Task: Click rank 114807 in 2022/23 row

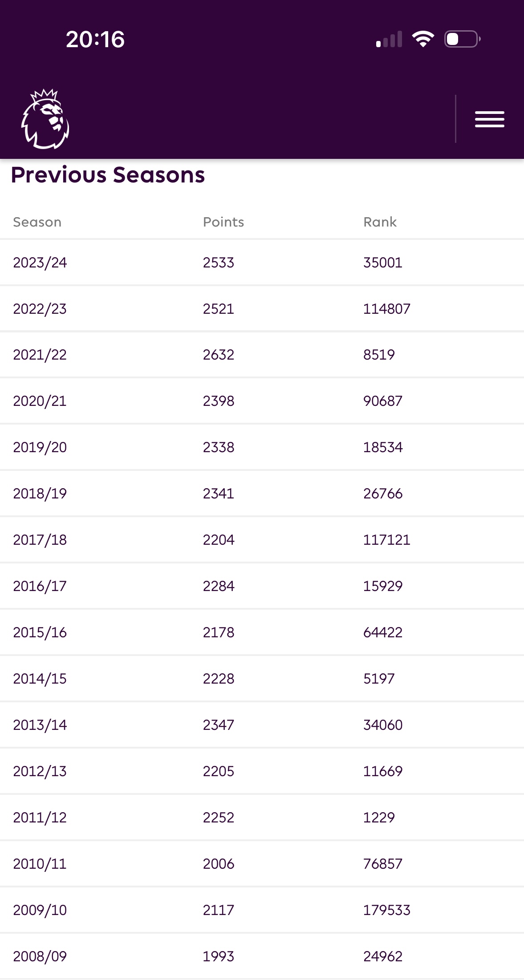Action: pos(386,309)
